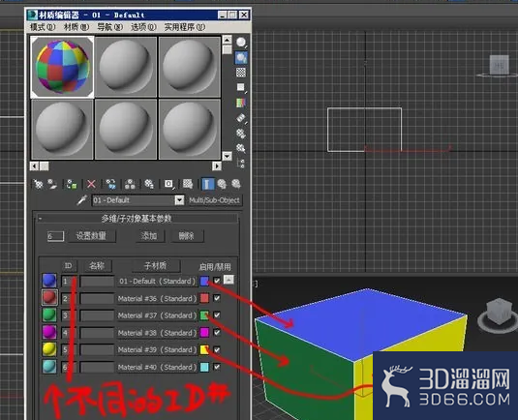The width and height of the screenshot is (518, 420).
Task: Click the red X Reset Map icon
Action: [91, 184]
